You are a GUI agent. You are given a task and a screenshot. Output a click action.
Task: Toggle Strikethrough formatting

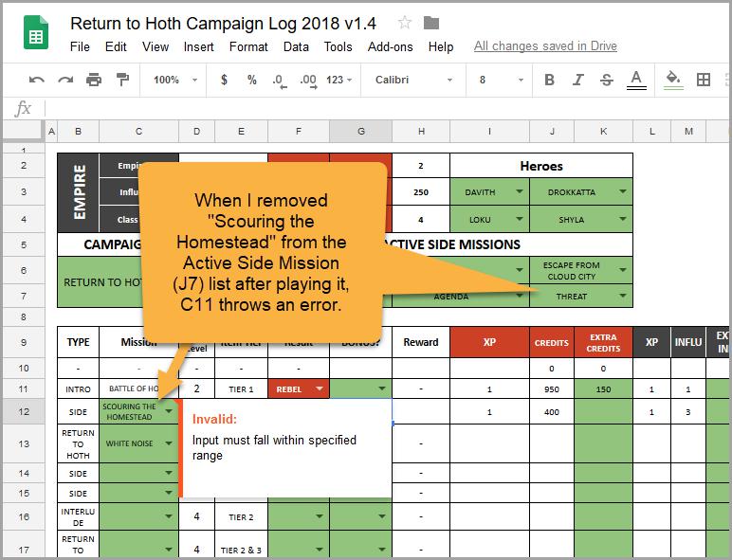(607, 80)
